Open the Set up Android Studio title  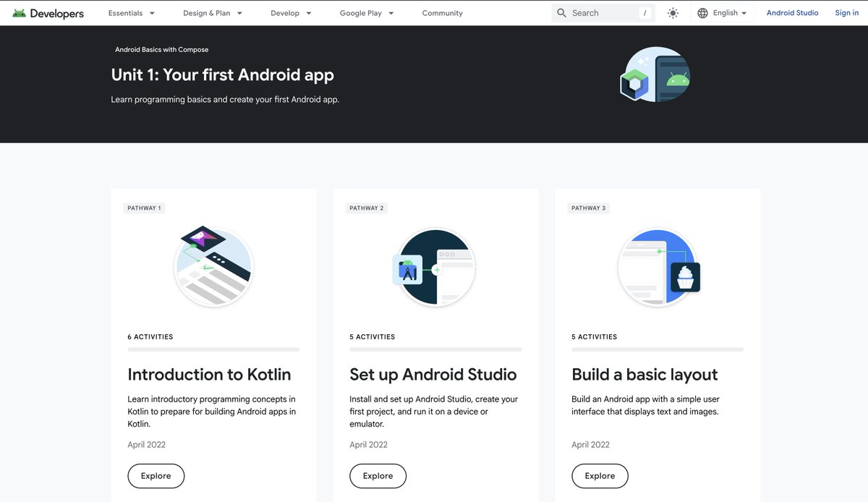coord(433,375)
